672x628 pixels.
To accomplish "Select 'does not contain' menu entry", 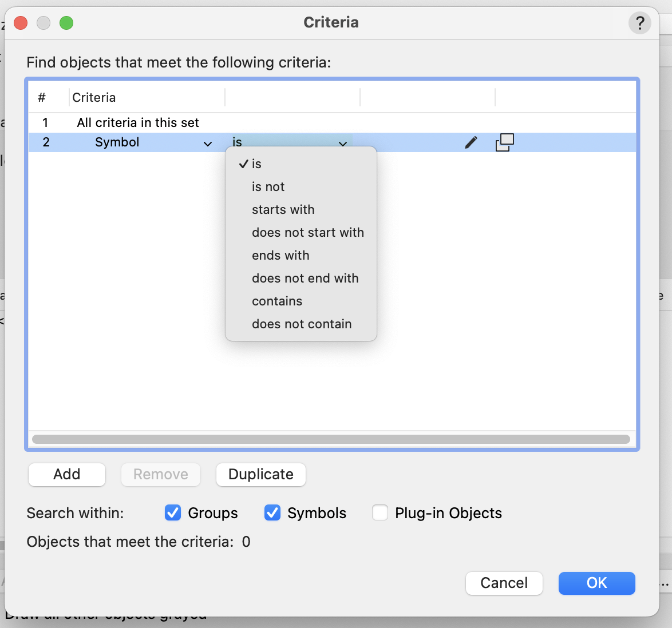I will tap(301, 324).
